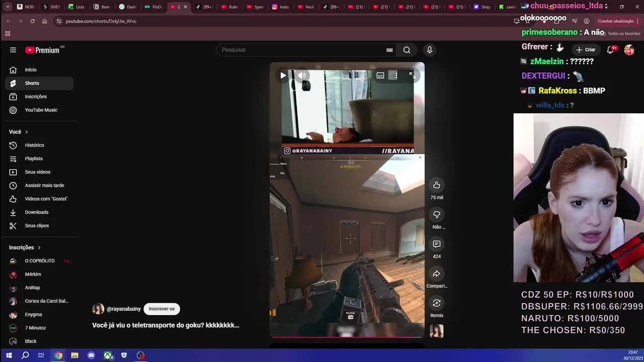Remix this Short
The image size is (644, 362).
point(437,303)
